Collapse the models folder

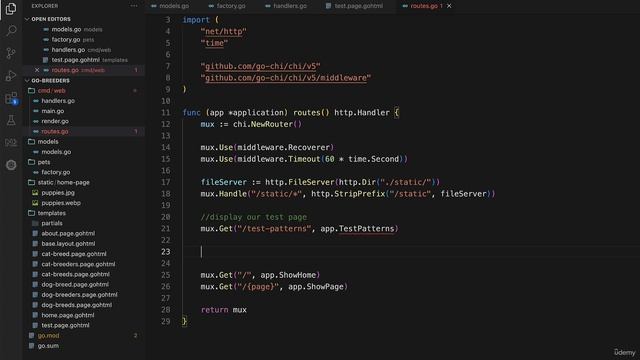point(48,142)
